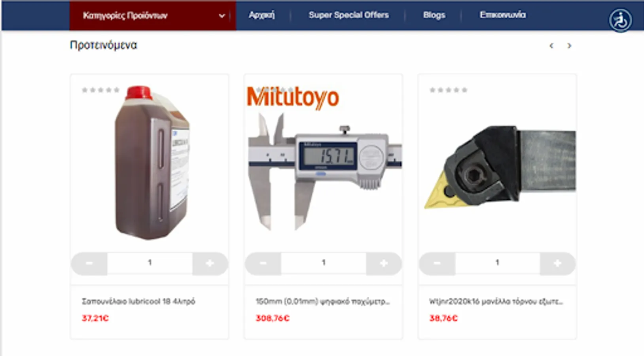Image resolution: width=644 pixels, height=356 pixels.
Task: Show previous recommended products with left arrow
Action: coord(551,45)
